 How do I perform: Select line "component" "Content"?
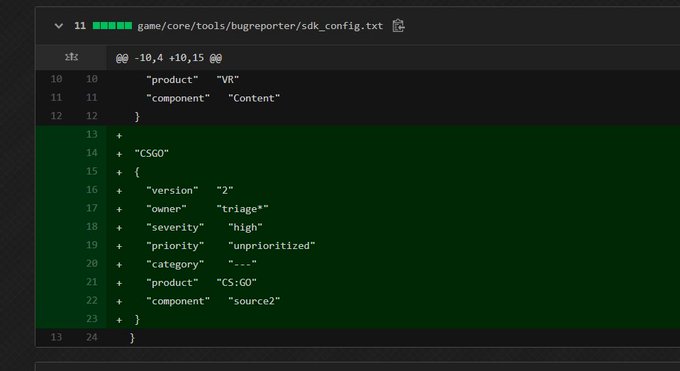213,98
